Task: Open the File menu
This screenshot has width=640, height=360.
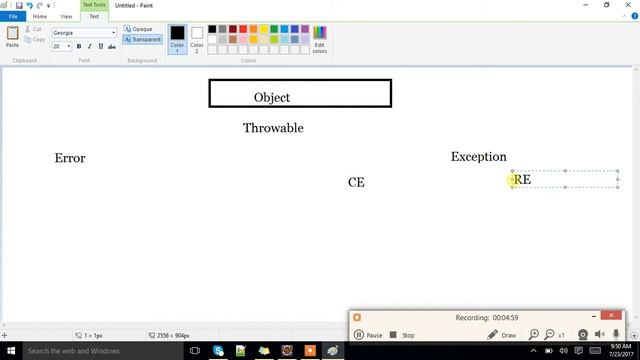Action: coord(13,16)
